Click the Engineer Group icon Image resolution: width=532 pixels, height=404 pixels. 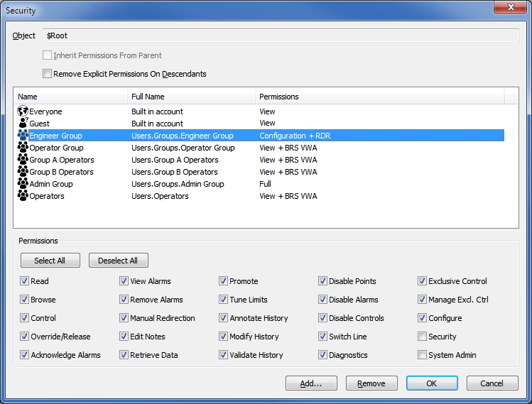point(23,136)
